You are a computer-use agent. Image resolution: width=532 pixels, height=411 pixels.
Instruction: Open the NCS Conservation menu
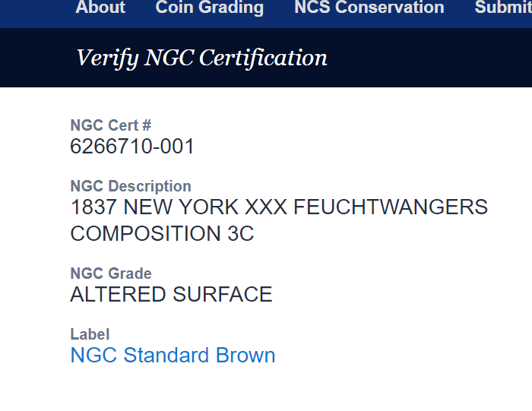tap(369, 8)
